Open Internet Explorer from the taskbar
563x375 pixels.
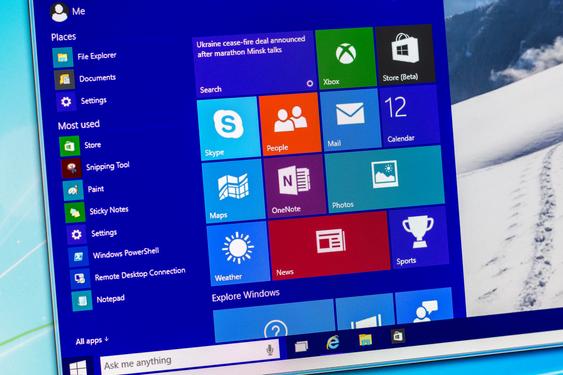pyautogui.click(x=333, y=342)
